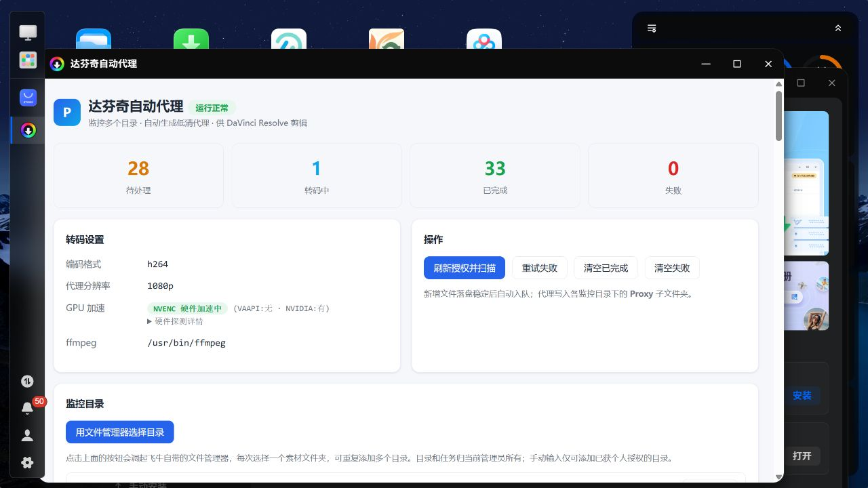Click the 1080p proxy resolution value
This screenshot has width=868, height=488.
point(161,286)
